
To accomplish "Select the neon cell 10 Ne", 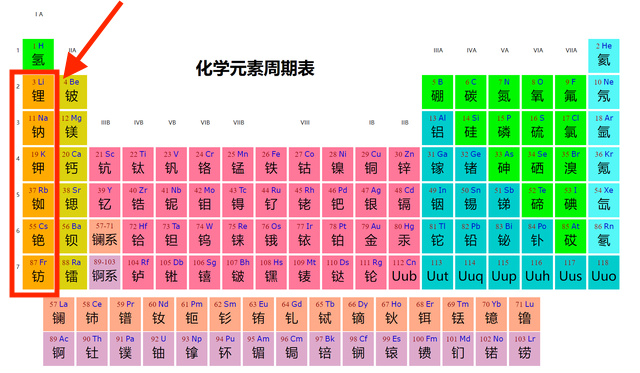I will tap(604, 92).
